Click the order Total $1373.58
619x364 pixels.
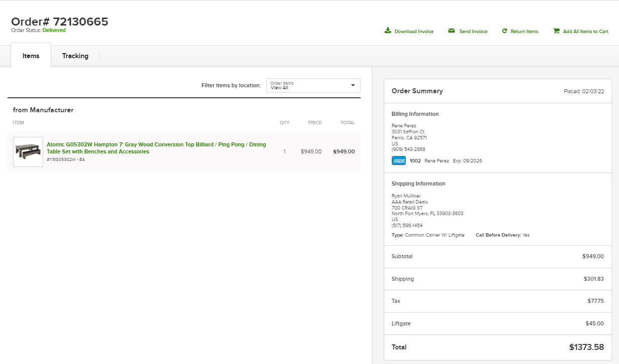pyautogui.click(x=586, y=347)
